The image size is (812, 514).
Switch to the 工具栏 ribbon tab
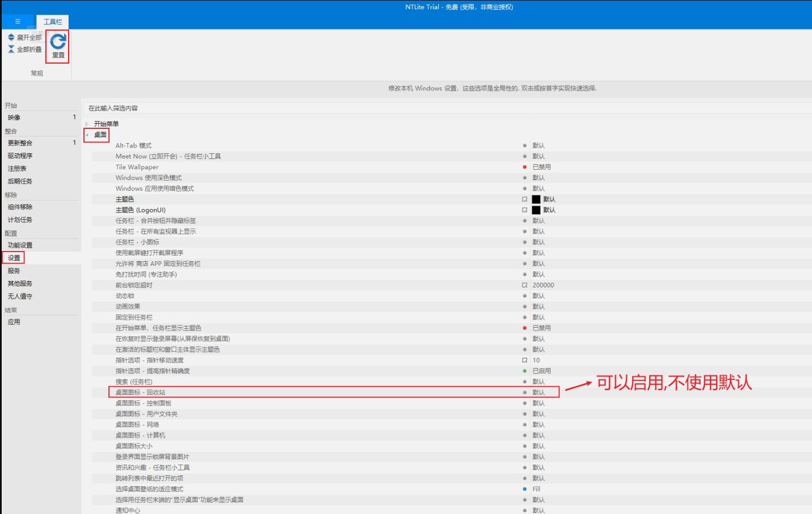pos(53,22)
